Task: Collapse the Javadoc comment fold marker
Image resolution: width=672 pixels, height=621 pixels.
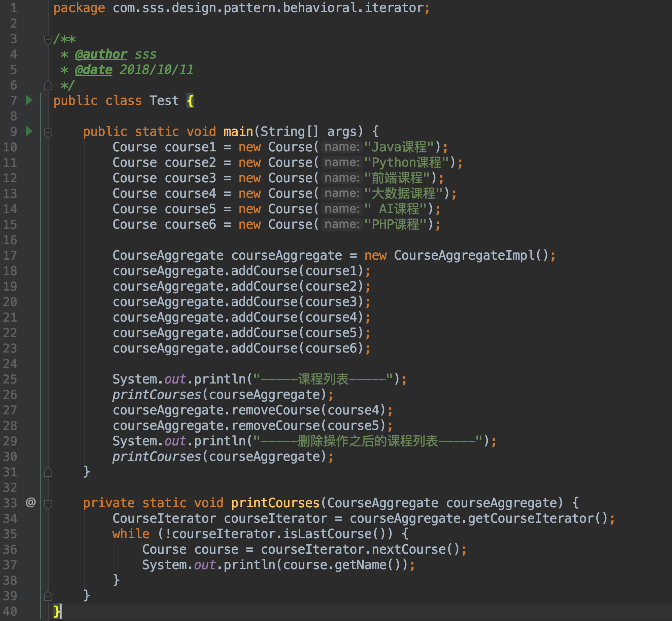Action: 48,40
